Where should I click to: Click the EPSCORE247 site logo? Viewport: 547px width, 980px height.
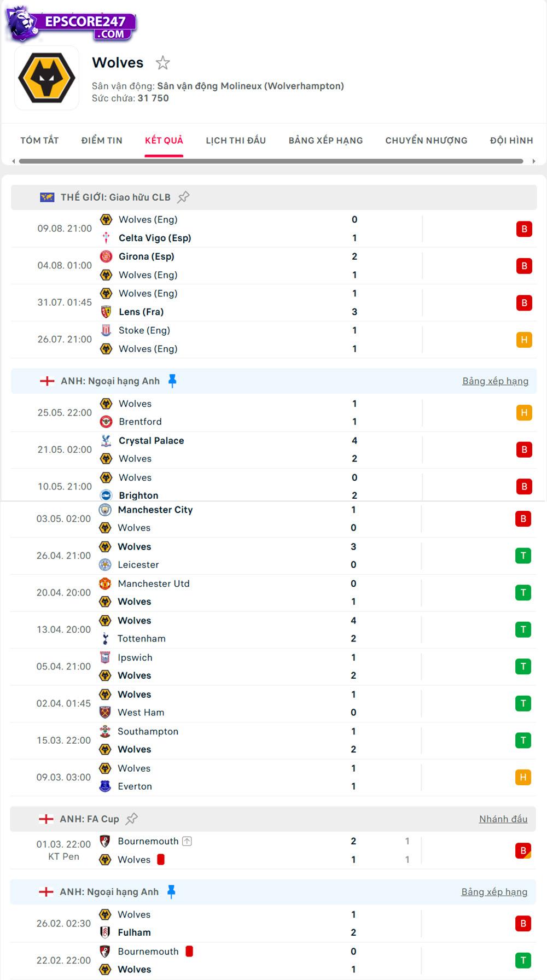71,23
